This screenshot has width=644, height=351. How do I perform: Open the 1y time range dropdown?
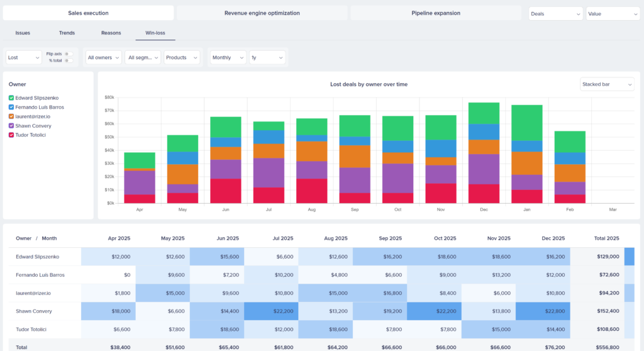(x=267, y=58)
